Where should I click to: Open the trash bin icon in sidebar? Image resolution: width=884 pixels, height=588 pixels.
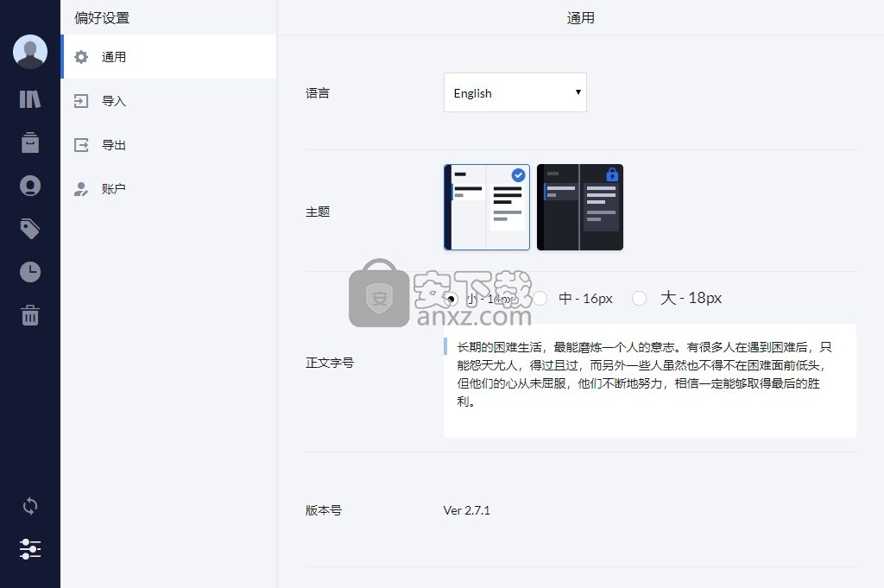tap(30, 315)
